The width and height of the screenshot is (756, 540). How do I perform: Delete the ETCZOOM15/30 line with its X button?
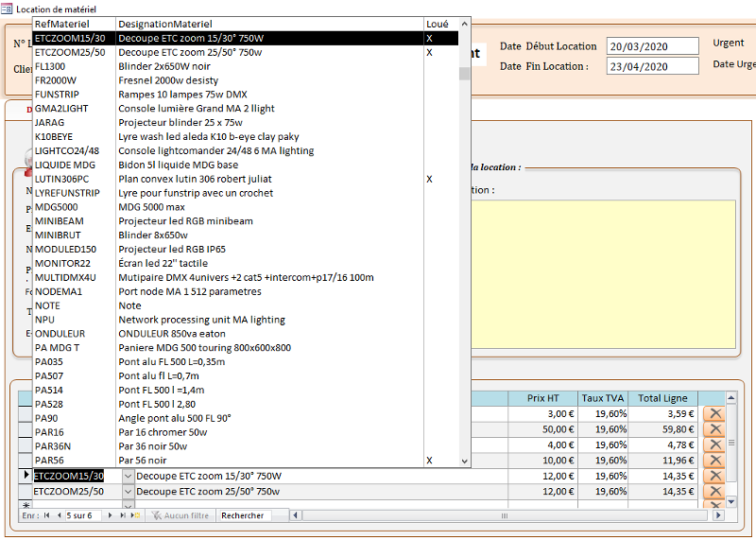point(714,476)
